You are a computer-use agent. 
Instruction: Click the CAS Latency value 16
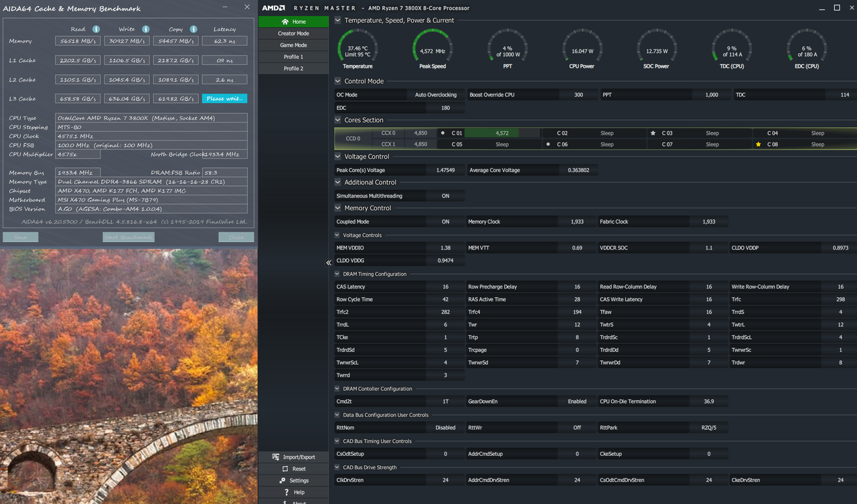445,286
